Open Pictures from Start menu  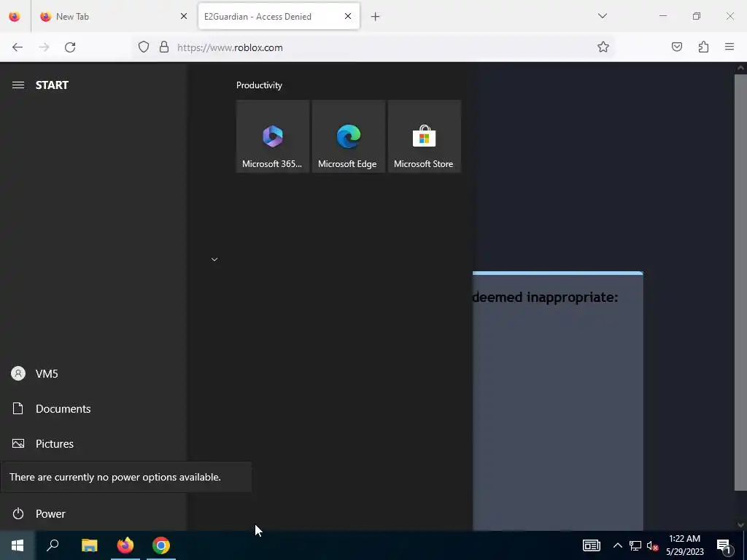93,444
